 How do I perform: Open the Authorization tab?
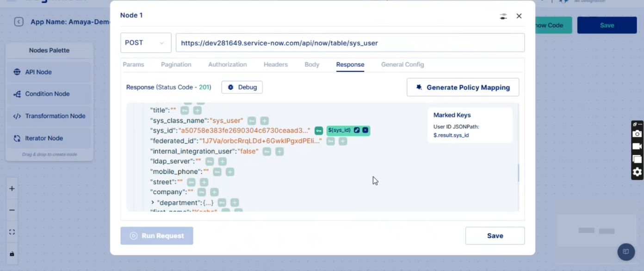[228, 65]
